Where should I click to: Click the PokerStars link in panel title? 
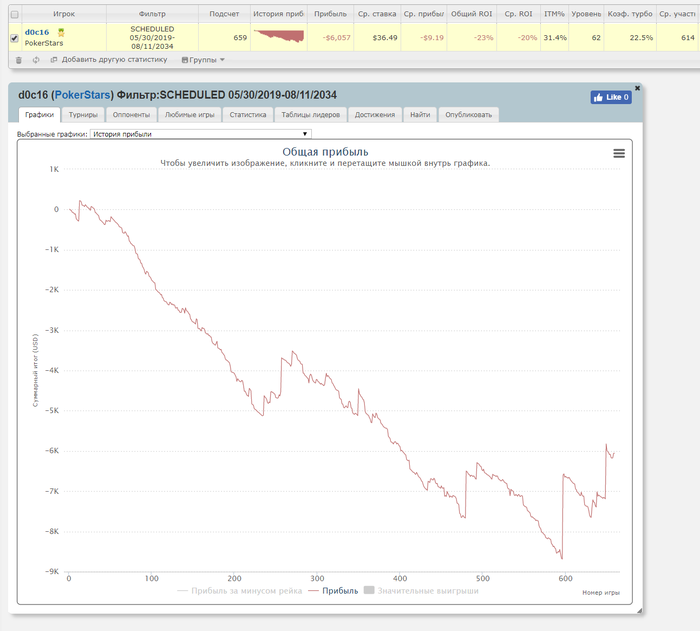click(83, 95)
